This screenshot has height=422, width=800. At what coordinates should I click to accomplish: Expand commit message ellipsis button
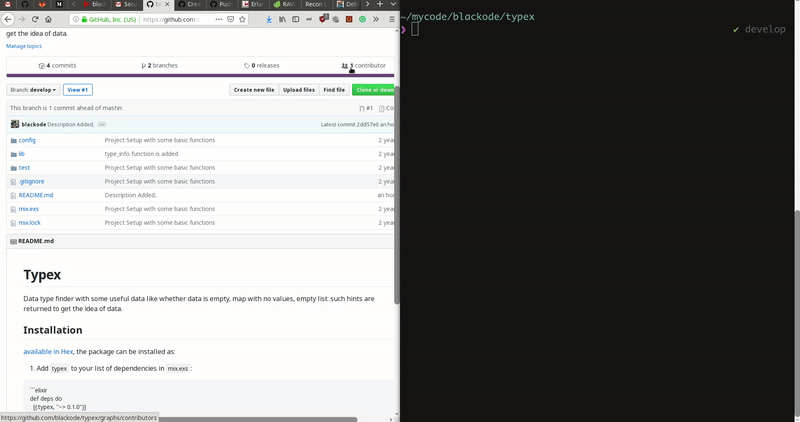click(x=102, y=125)
